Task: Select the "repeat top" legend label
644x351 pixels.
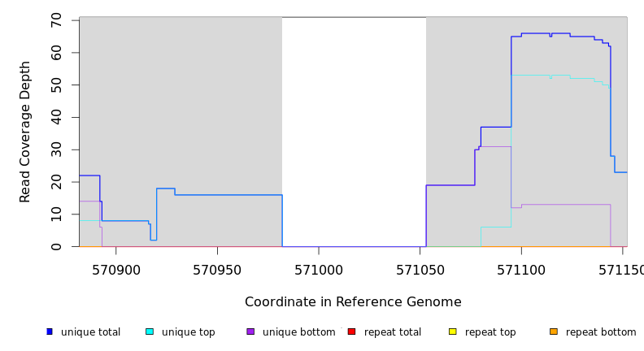Action: pyautogui.click(x=491, y=332)
